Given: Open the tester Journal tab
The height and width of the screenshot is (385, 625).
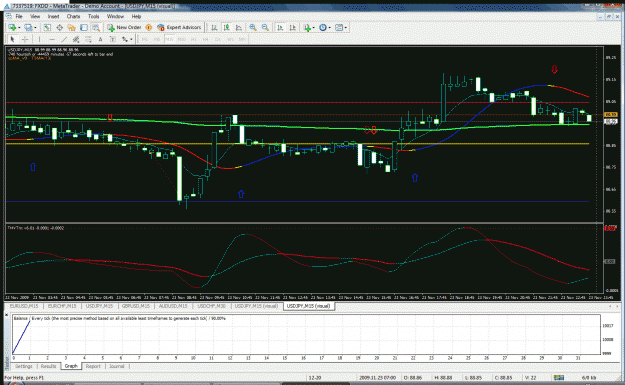Looking at the screenshot, I should pyautogui.click(x=117, y=366).
